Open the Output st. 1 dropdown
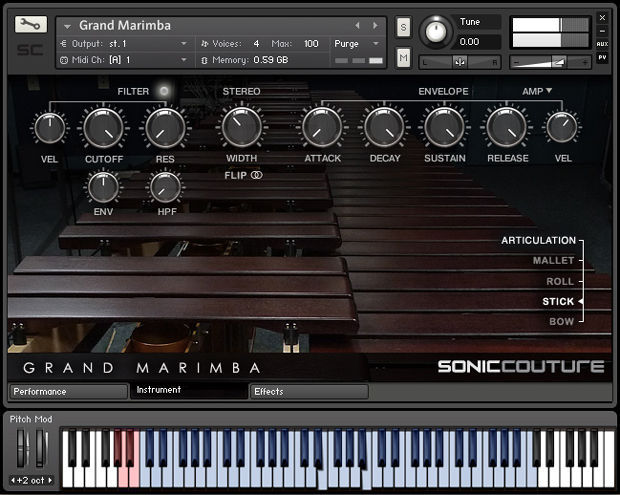This screenshot has width=620, height=495. pos(124,43)
